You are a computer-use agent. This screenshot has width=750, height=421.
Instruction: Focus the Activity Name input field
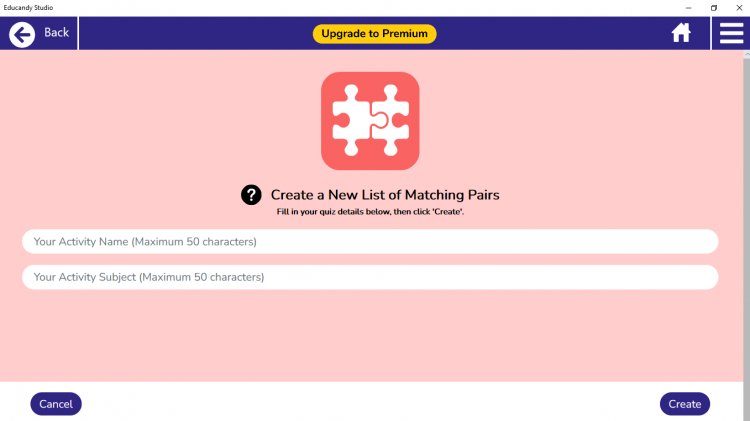(x=370, y=242)
